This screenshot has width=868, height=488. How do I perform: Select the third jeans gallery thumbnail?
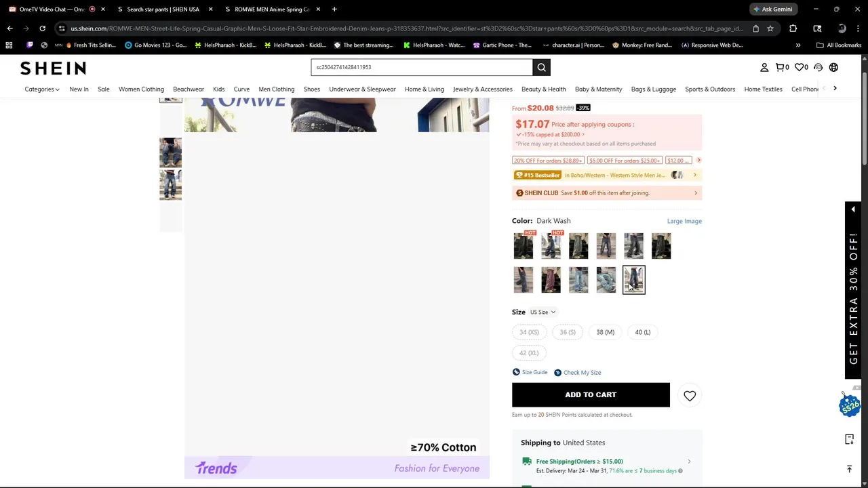pos(170,185)
